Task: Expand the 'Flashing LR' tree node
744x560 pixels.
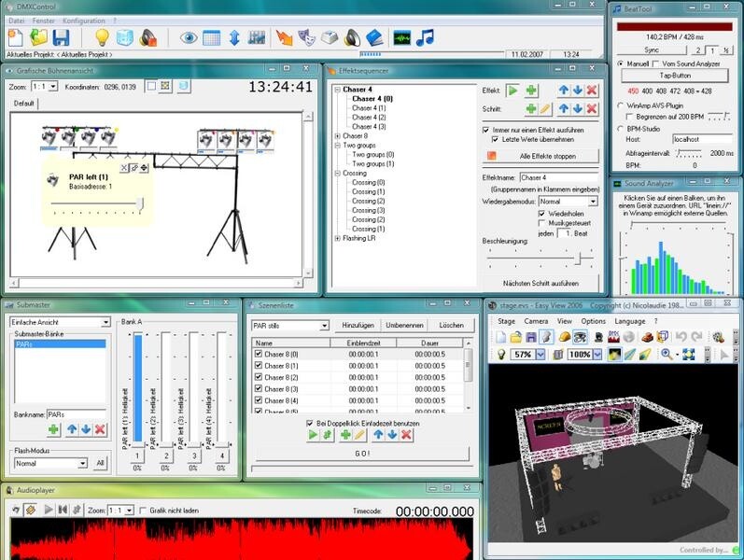Action: coord(337,239)
